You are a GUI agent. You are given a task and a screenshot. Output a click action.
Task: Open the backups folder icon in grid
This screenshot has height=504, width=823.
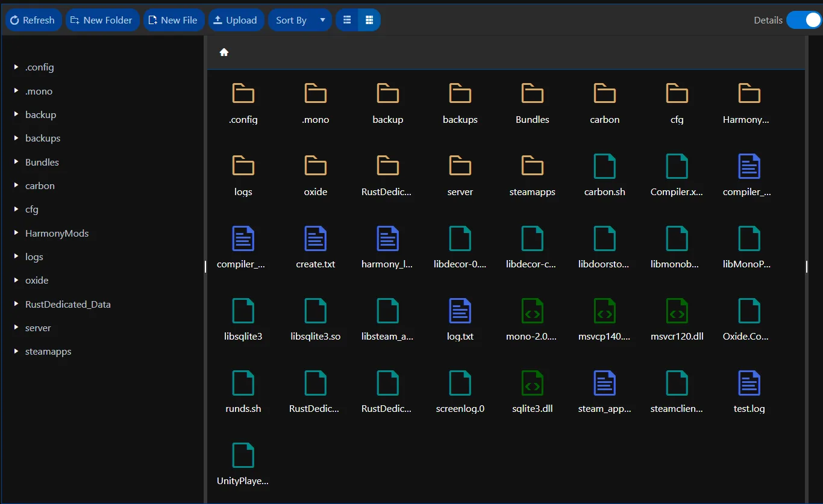coord(460,94)
